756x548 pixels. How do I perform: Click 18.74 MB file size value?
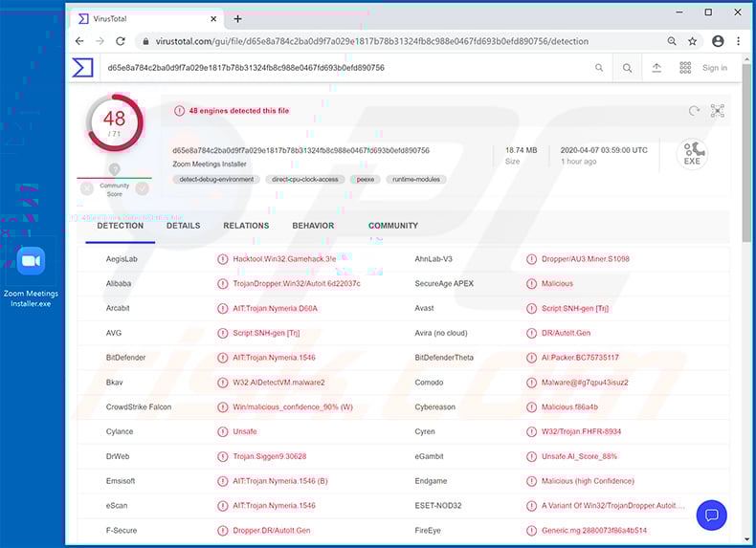point(521,150)
